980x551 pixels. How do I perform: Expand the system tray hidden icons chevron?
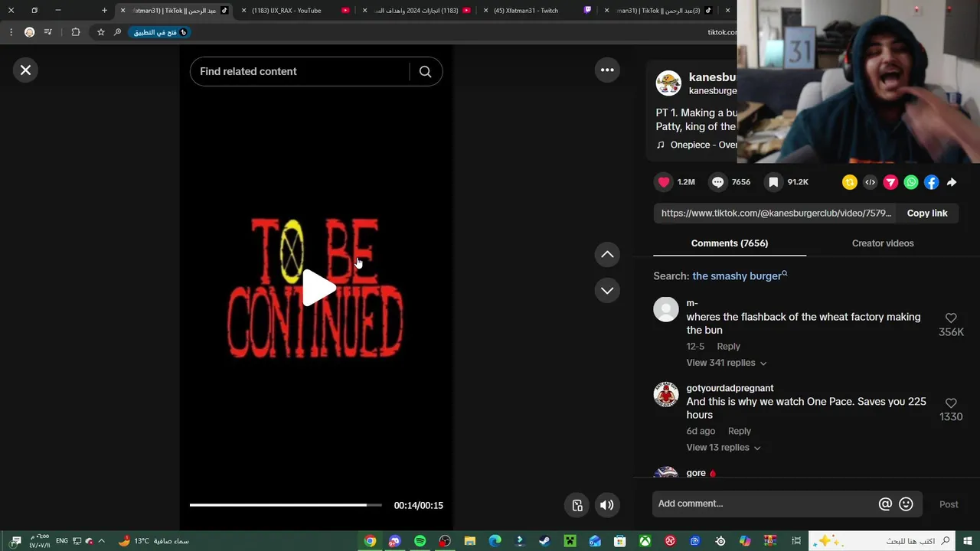[x=101, y=541]
